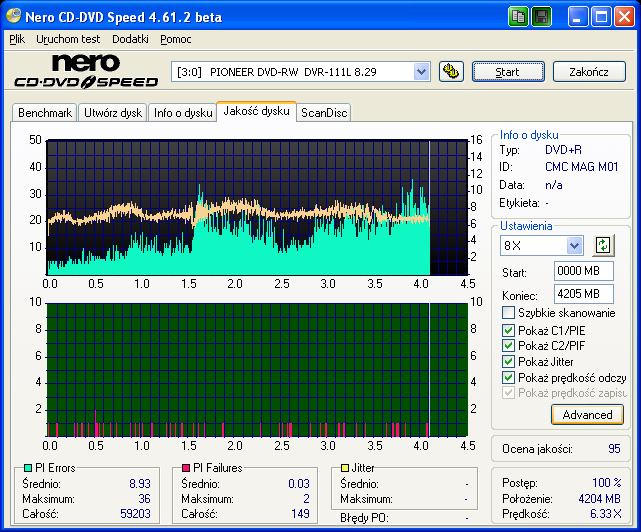Image resolution: width=641 pixels, height=532 pixels.
Task: Click the Nero disc icon in title bar
Action: tap(13, 16)
